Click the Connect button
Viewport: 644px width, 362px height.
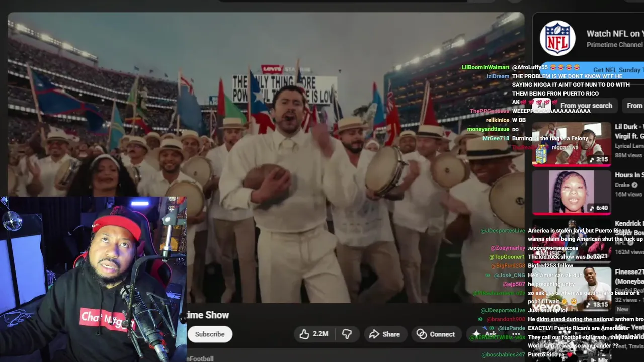[436, 334]
